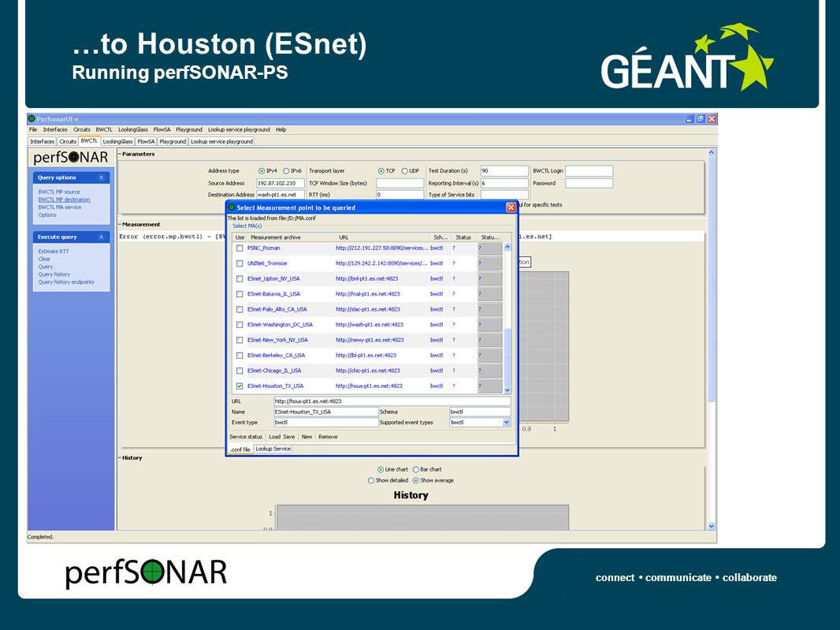
Task: Collapse the Query options panel chevron
Action: [101, 177]
